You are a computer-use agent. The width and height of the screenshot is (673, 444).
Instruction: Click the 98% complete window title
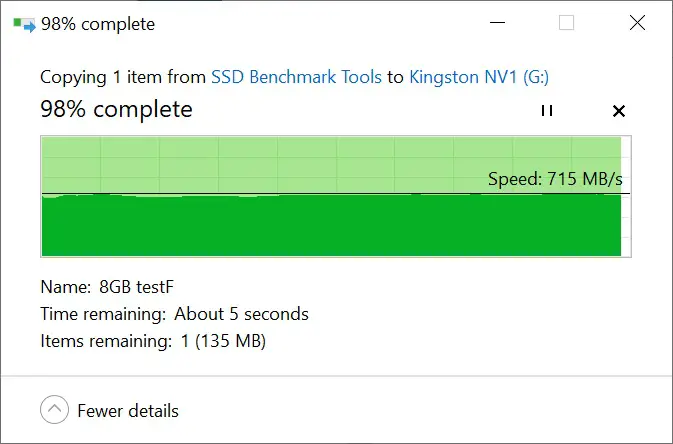(x=98, y=24)
